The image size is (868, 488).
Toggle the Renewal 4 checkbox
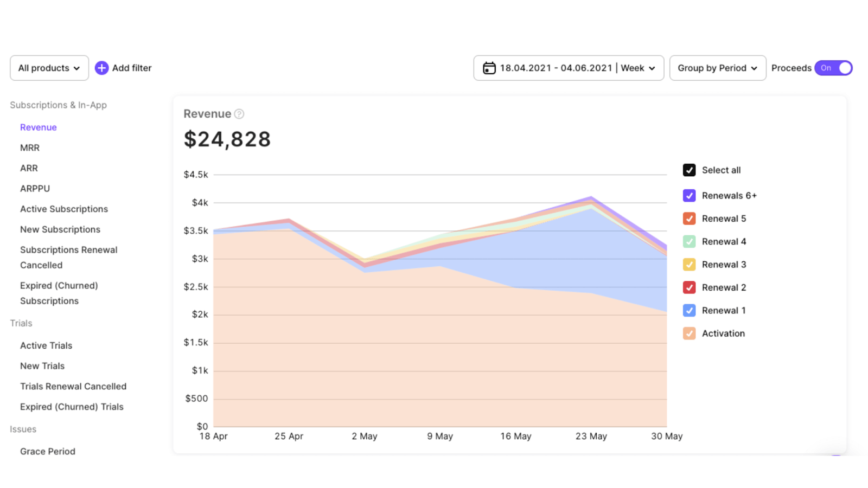click(689, 241)
